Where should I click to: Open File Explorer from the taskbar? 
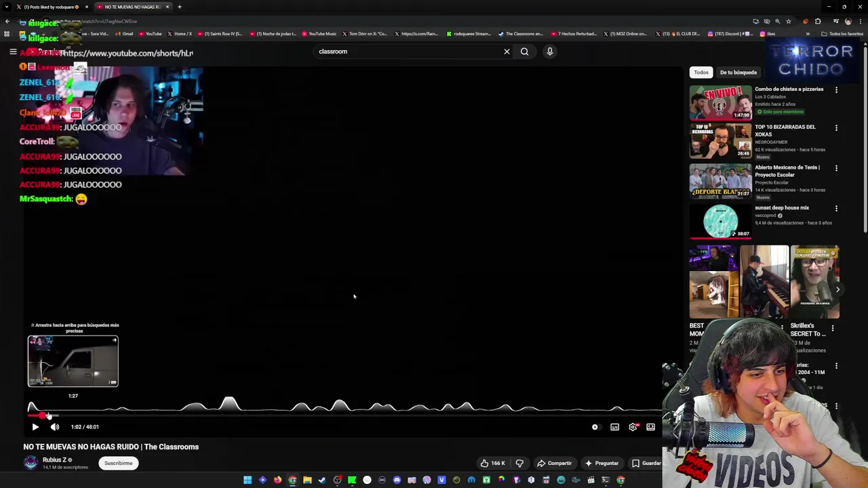[x=307, y=480]
